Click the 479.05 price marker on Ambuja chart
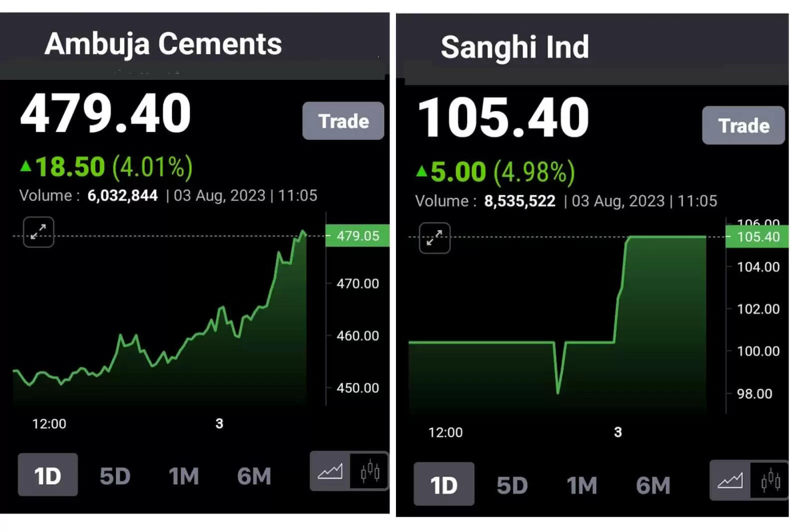 coord(358,236)
